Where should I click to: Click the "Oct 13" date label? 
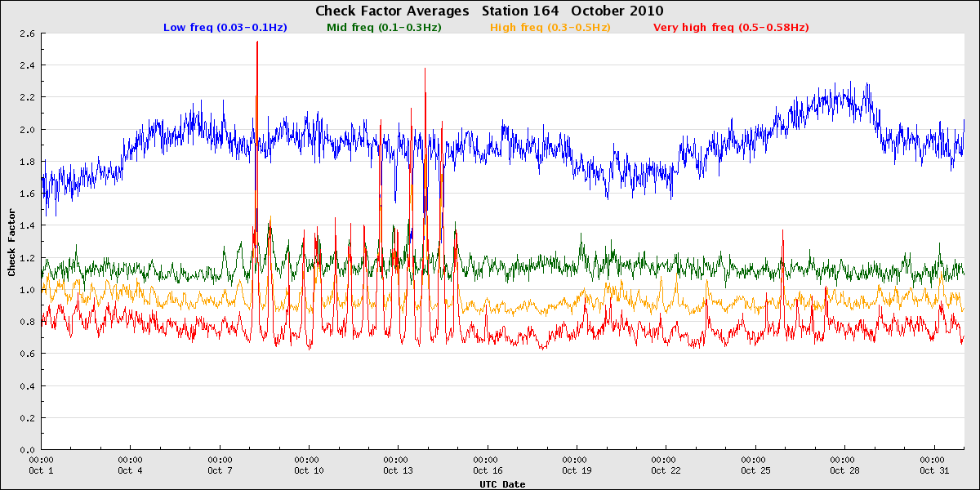[398, 470]
